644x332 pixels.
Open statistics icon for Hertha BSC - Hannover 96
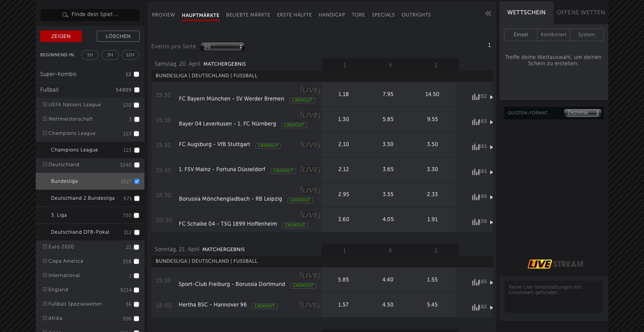[475, 307]
